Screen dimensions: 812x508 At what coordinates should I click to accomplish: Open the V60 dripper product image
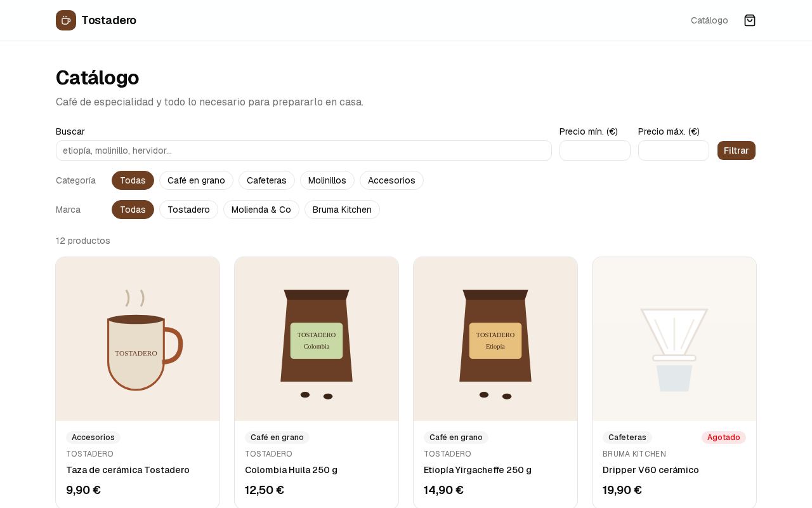(x=674, y=339)
